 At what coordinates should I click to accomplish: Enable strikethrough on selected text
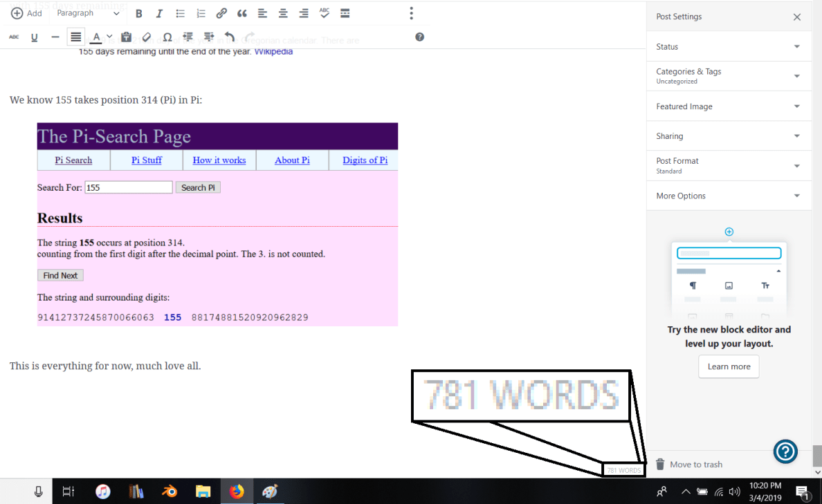click(x=13, y=37)
